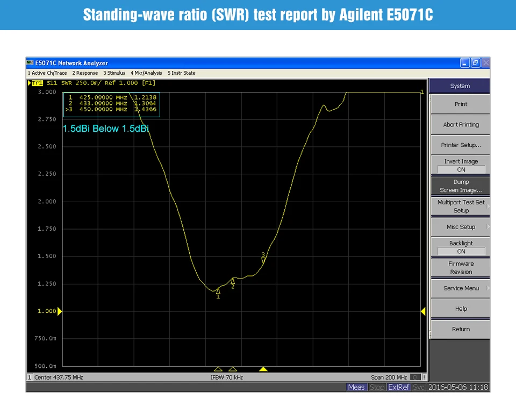This screenshot has width=516, height=420.
Task: Toggle the Stop indicator in status bar
Action: [377, 387]
